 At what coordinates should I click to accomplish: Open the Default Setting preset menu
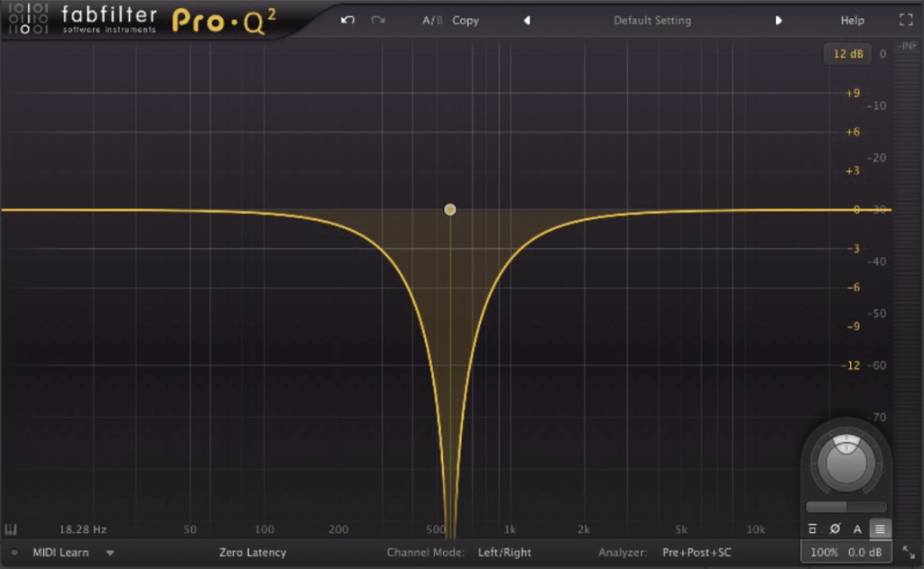point(651,20)
